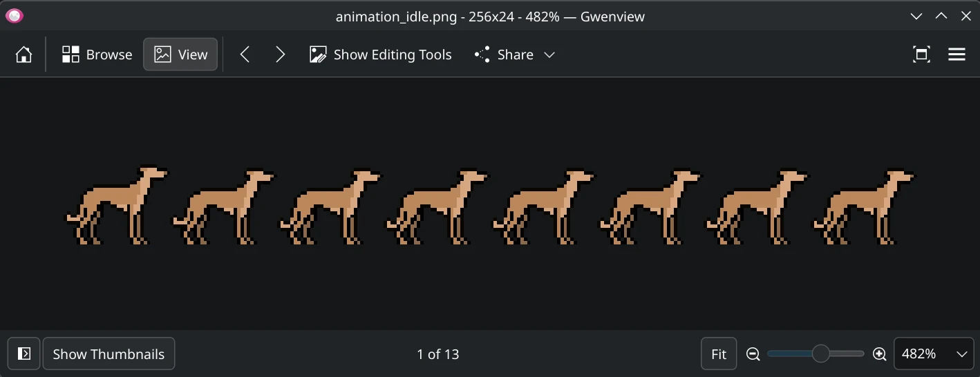The height and width of the screenshot is (377, 980).
Task: Click the window title animation_idle.png
Action: [x=490, y=17]
